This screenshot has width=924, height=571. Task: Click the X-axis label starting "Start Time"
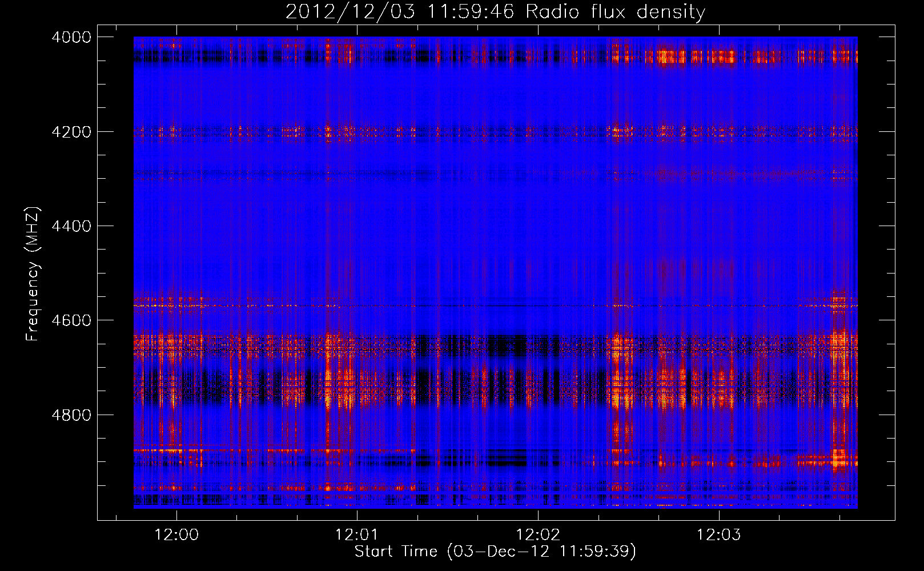coord(495,552)
